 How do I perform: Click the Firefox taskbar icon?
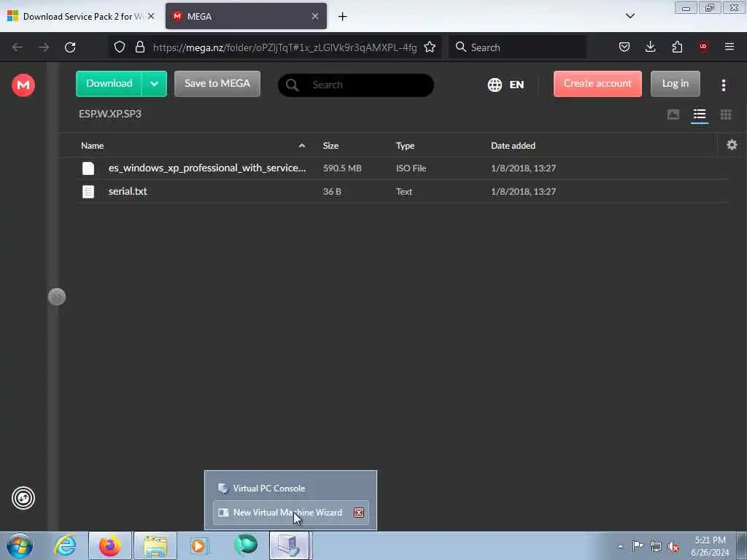[110, 545]
